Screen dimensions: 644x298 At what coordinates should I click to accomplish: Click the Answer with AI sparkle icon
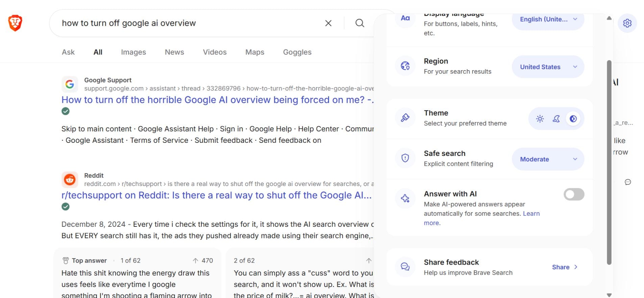(405, 198)
